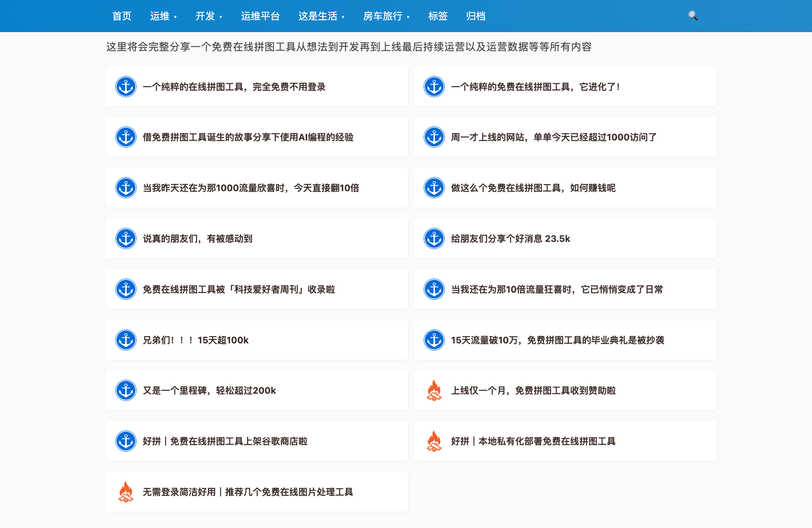Open the 归档 page from navbar
Image resolution: width=812 pixels, height=528 pixels.
coord(475,16)
